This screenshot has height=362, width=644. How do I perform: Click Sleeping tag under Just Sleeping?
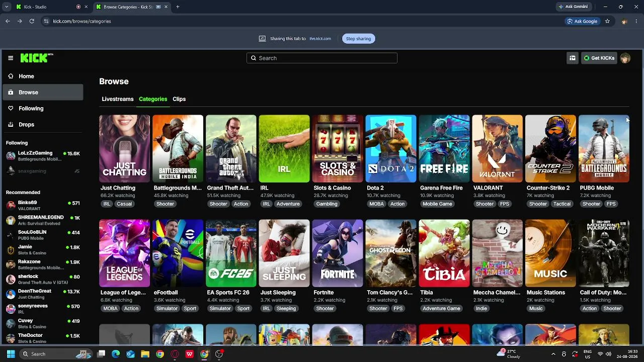[x=286, y=309]
